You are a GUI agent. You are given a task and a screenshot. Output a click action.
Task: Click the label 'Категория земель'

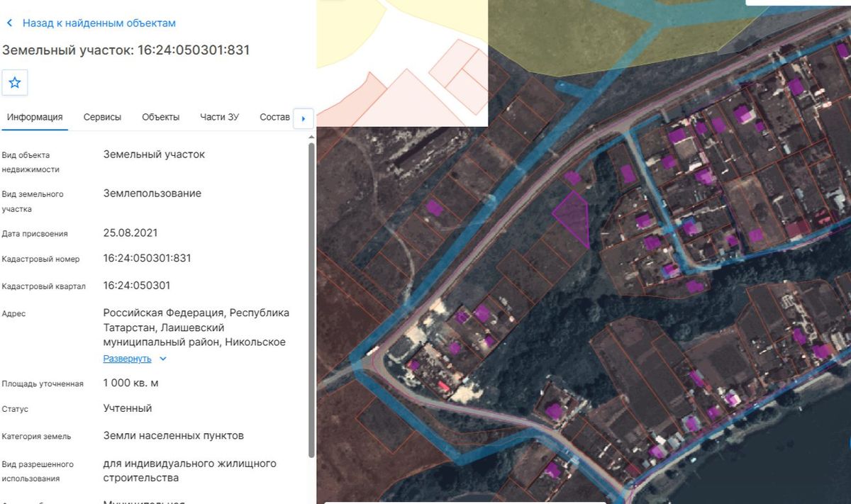click(x=37, y=436)
